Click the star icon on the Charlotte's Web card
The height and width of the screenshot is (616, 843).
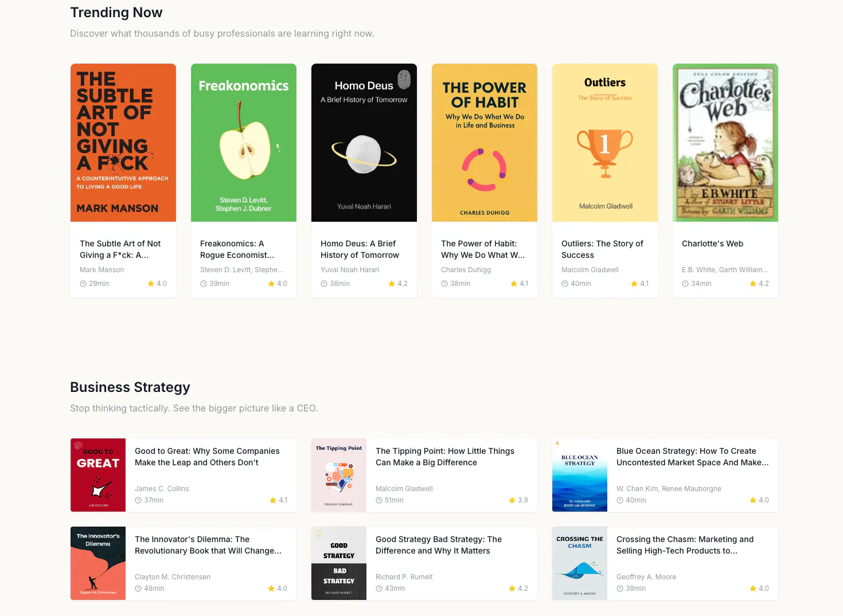coord(753,284)
